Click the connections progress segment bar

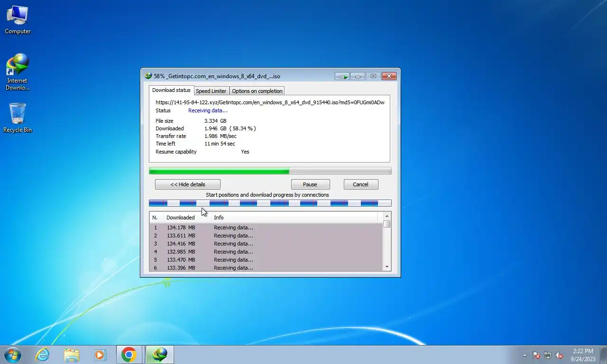pyautogui.click(x=270, y=203)
